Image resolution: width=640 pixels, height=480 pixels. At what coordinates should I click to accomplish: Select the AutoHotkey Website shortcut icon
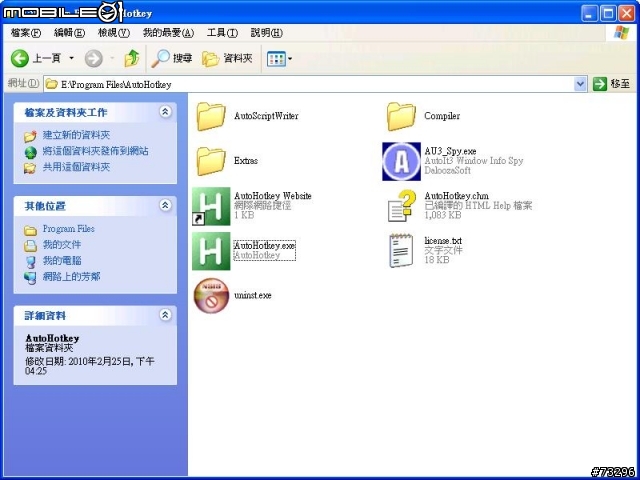tap(211, 206)
